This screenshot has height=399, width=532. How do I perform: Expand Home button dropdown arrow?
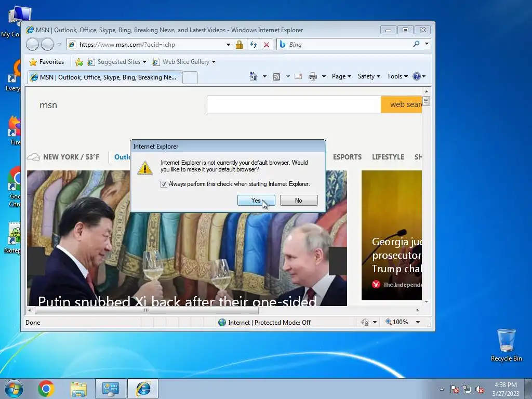point(264,76)
